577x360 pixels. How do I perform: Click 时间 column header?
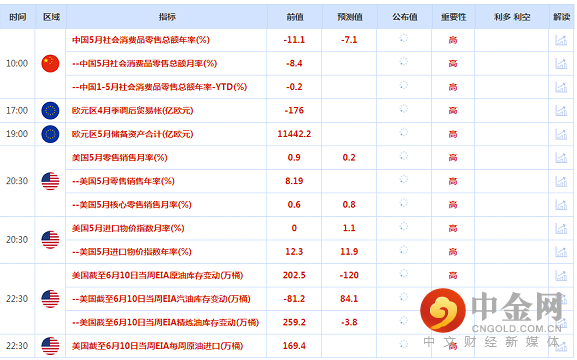(x=18, y=17)
